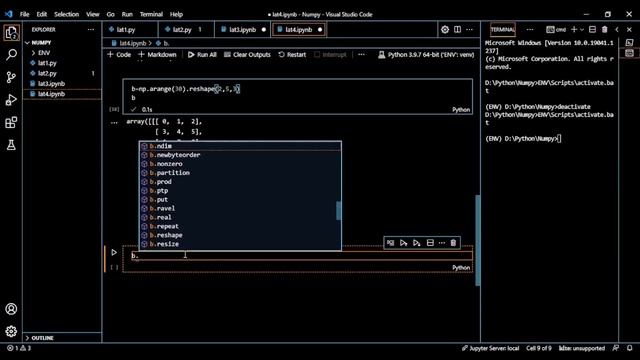Add a Code cell
The height and width of the screenshot is (360, 640).
pos(119,55)
